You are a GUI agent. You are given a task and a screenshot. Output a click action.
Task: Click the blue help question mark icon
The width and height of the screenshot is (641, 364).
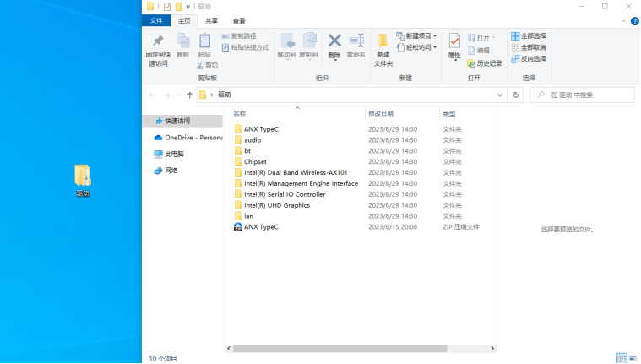[x=635, y=21]
